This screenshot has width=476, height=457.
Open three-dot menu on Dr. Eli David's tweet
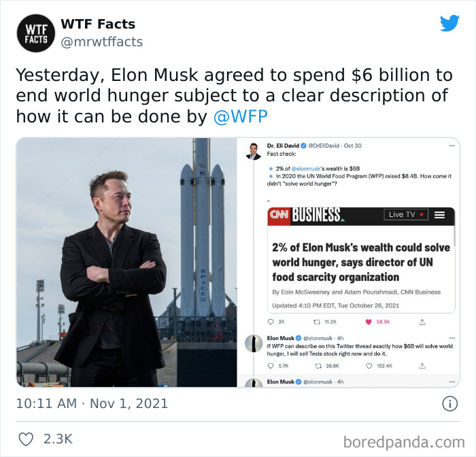pyautogui.click(x=452, y=146)
